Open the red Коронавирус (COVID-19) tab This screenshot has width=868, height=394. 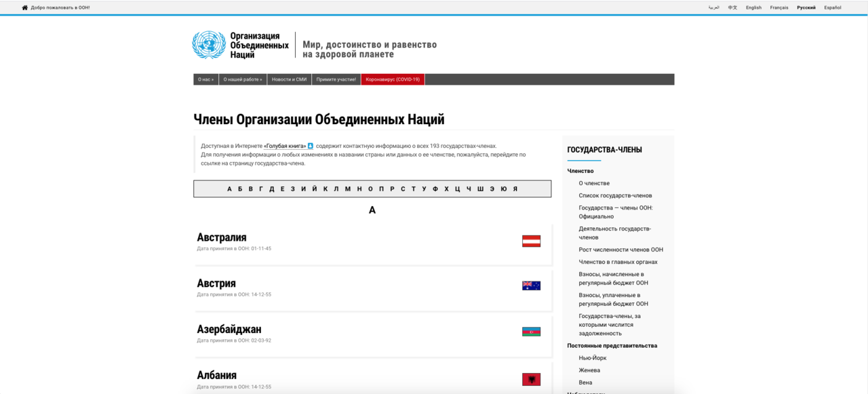tap(393, 79)
